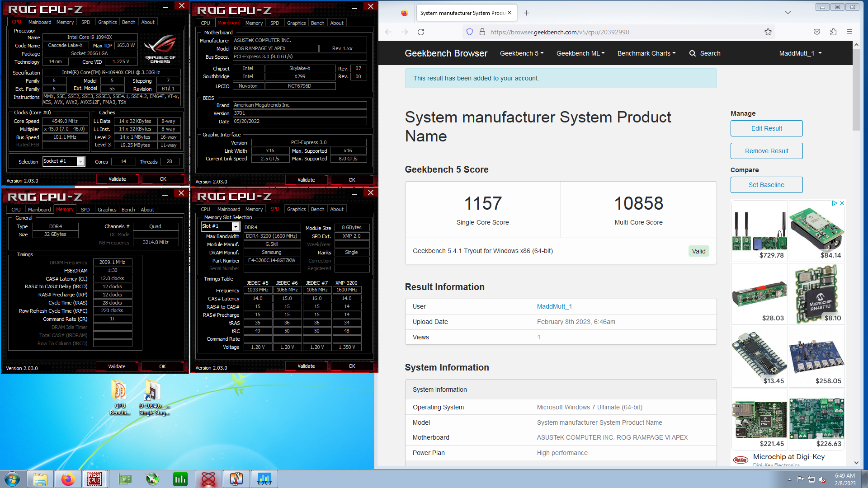This screenshot has height=488, width=868.
Task: Click Validate in the bottom-right SPD CPU-Z
Action: point(306,366)
